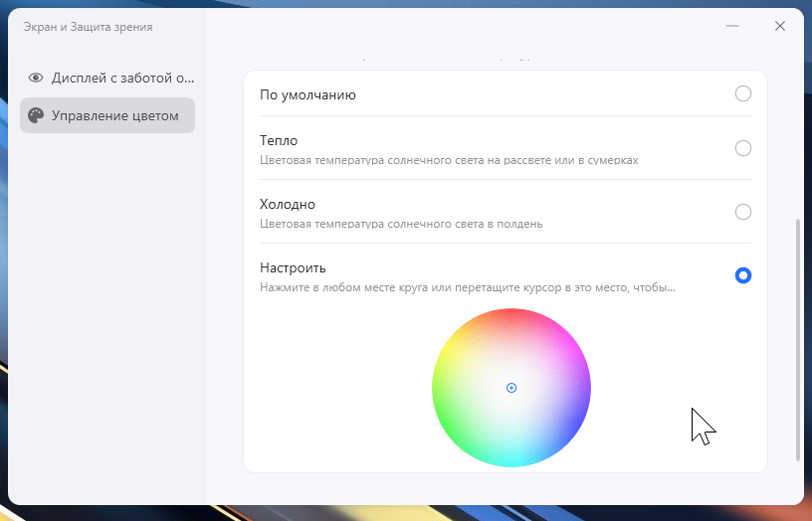
Task: Click the Настроить hint text below the label
Action: 467,287
